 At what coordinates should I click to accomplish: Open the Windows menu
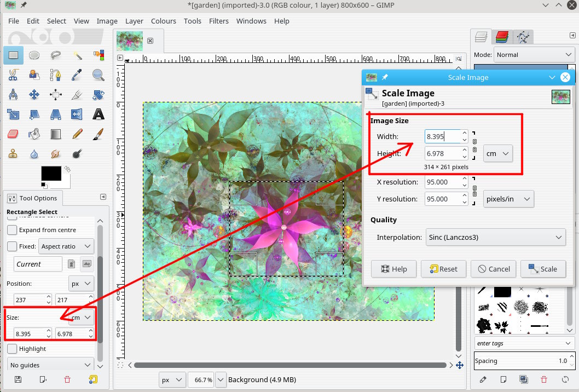(252, 21)
